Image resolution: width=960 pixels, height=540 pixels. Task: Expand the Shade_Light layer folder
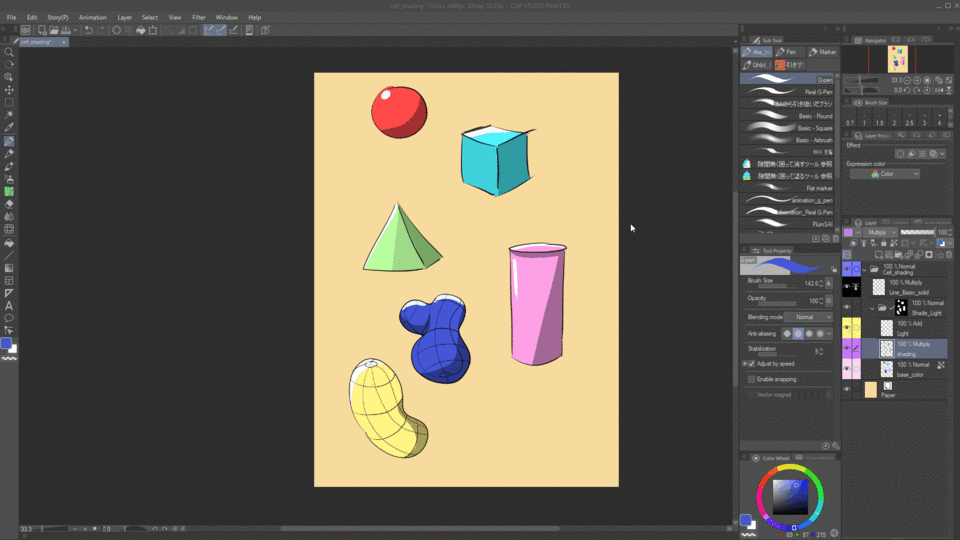tap(872, 308)
